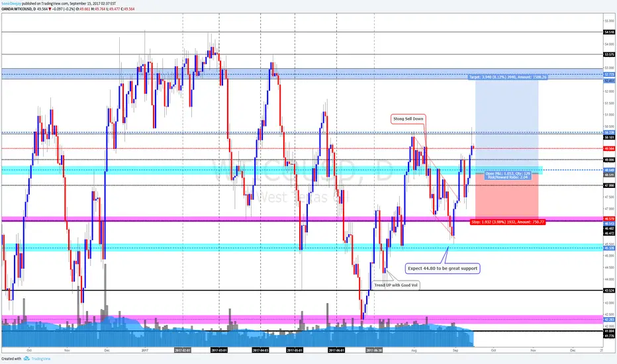Click the 'Sep' label on time axis
Screen dimensions: 617x364
coord(455,350)
